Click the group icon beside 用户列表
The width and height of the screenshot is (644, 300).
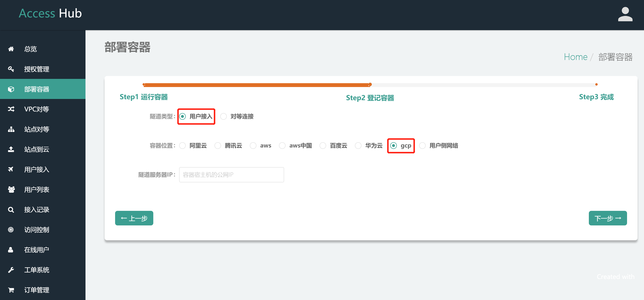coord(11,189)
